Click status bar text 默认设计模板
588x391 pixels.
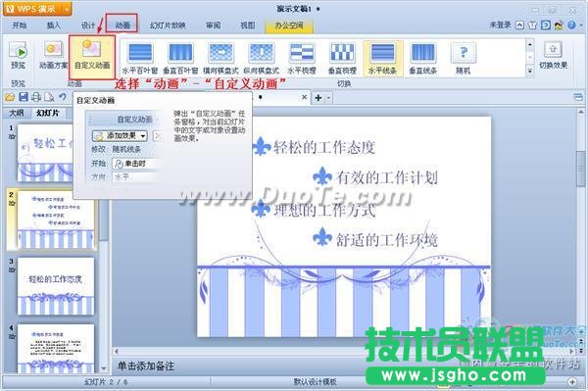(x=315, y=381)
